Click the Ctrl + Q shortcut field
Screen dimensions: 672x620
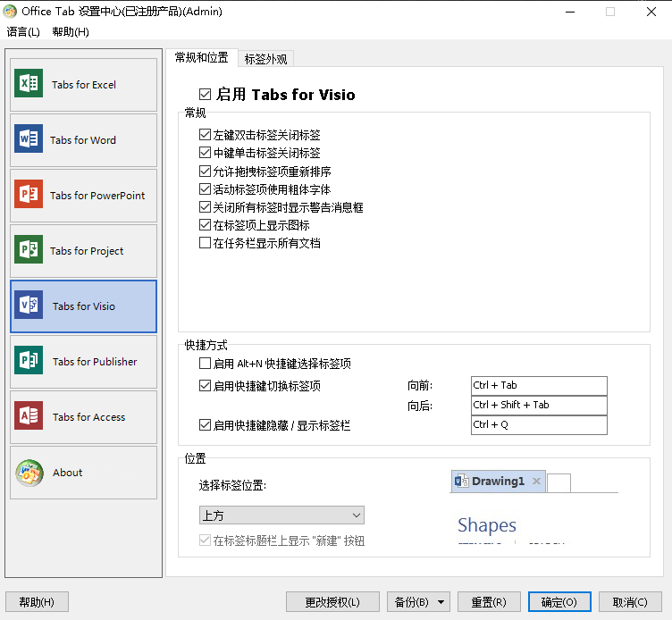pyautogui.click(x=538, y=425)
